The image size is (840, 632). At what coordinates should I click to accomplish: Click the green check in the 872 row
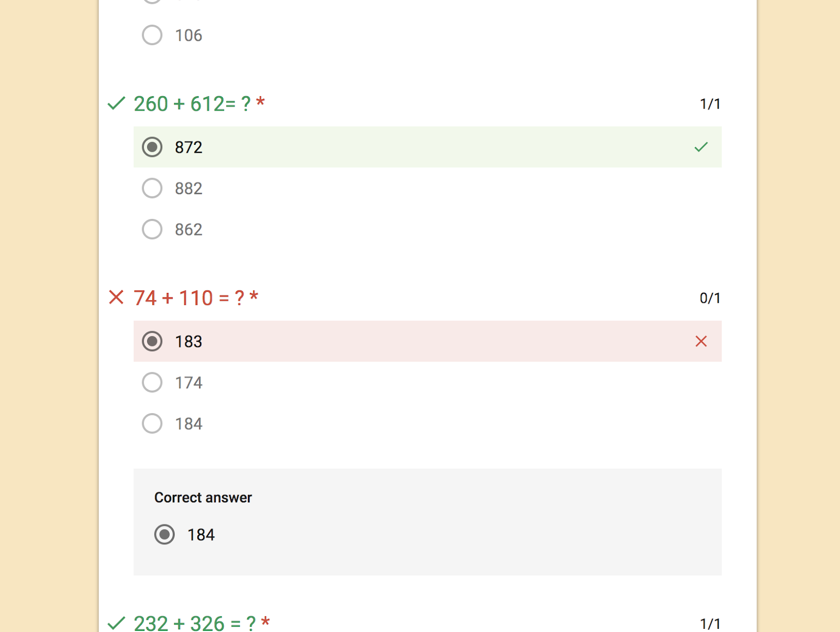[701, 147]
